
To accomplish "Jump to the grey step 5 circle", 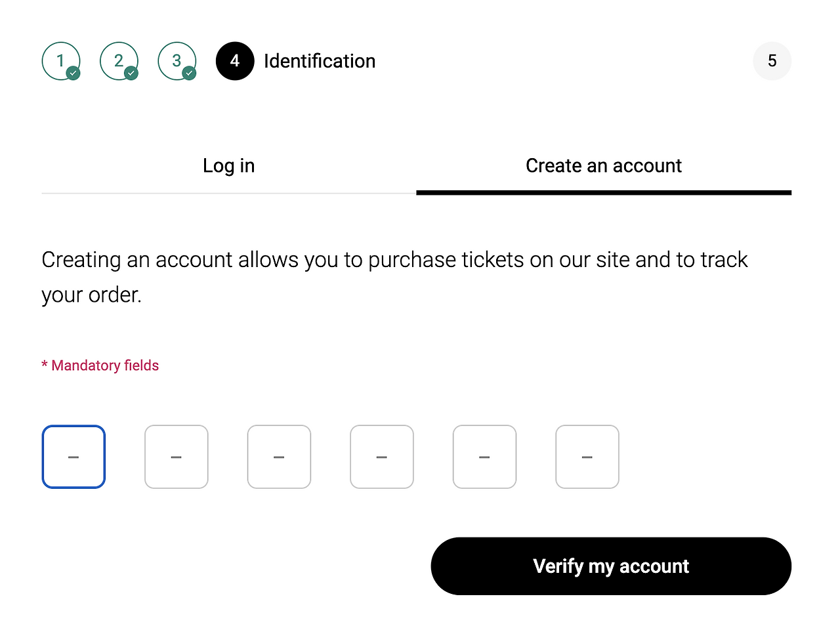I will [x=772, y=61].
